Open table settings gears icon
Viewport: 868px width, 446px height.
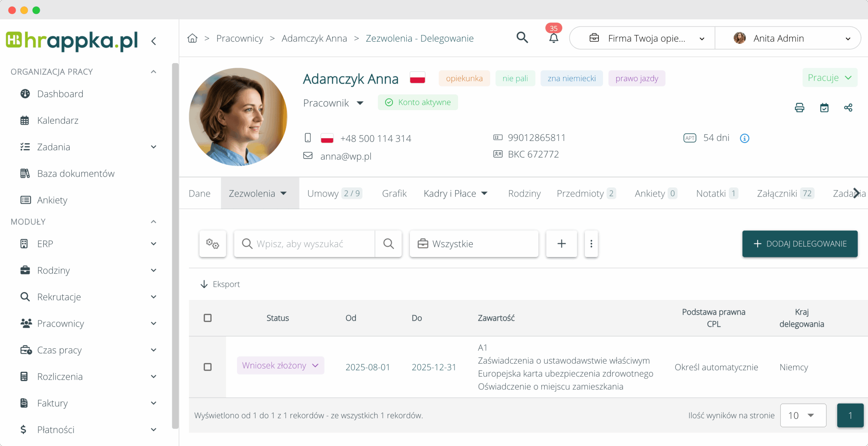click(213, 244)
